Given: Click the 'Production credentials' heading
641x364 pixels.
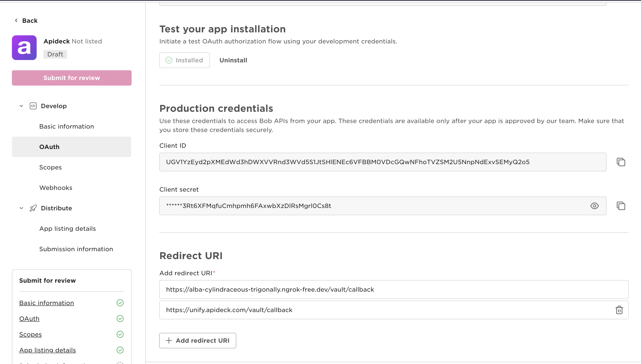Looking at the screenshot, I should click(x=216, y=109).
